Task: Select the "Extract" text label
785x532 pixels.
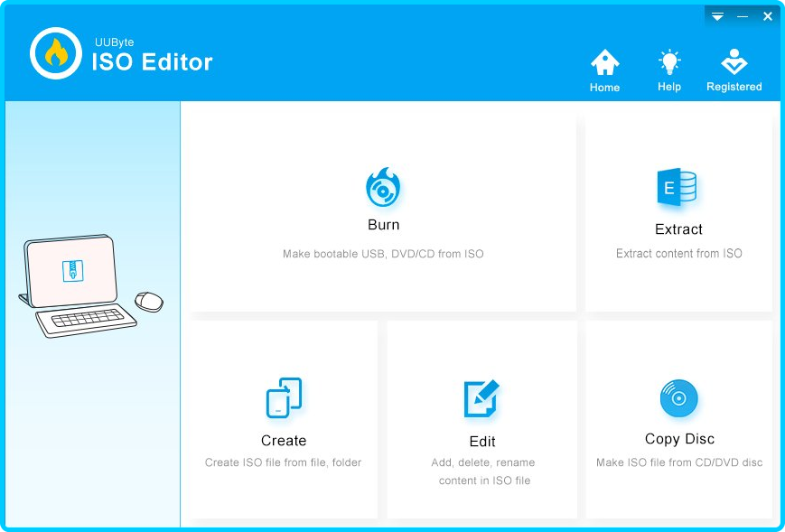Action: [678, 229]
